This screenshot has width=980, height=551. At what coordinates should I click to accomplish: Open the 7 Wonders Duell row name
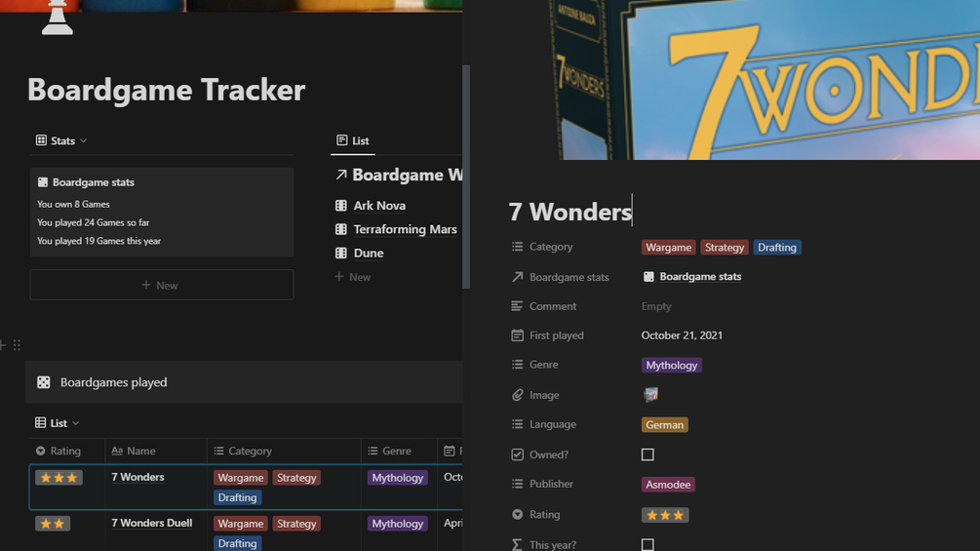[152, 523]
